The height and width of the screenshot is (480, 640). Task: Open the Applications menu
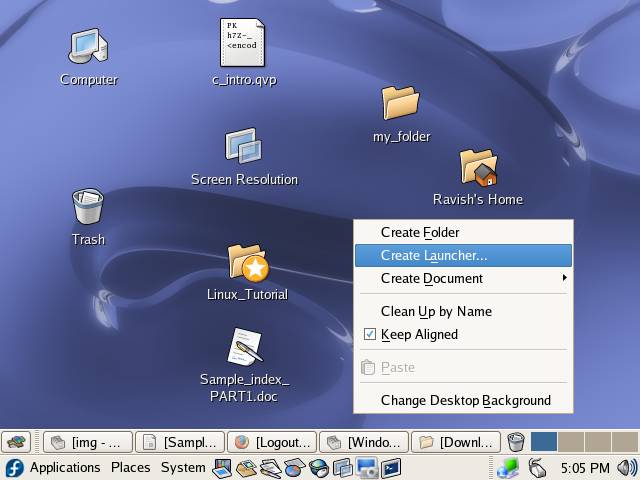point(65,467)
